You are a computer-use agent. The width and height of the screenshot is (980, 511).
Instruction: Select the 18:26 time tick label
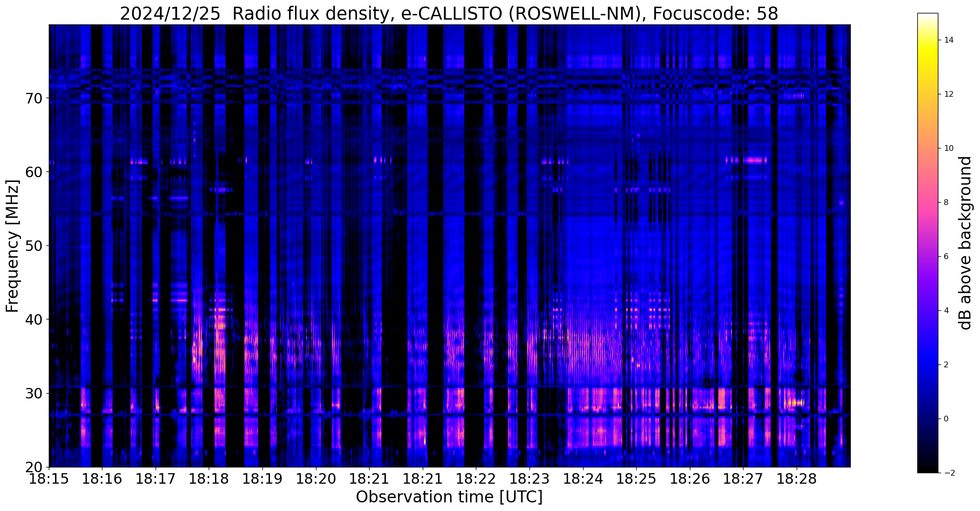pyautogui.click(x=689, y=479)
